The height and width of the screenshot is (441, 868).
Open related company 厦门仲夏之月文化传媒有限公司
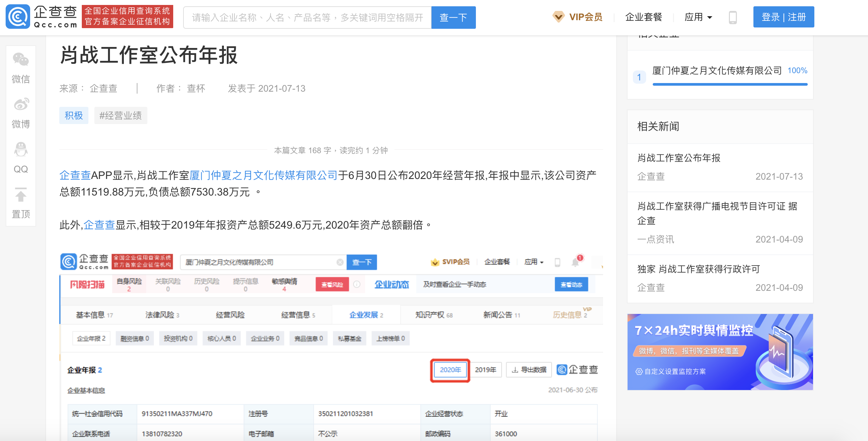click(x=717, y=70)
